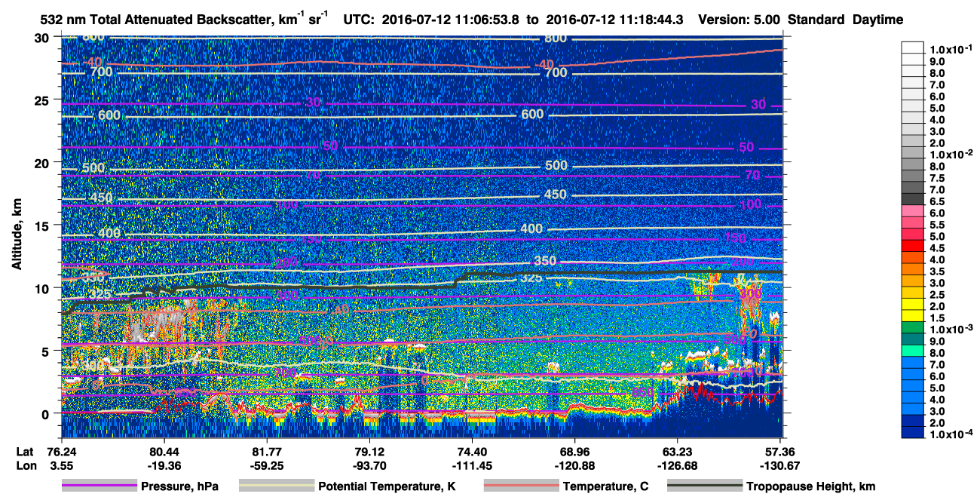Click the orange colorbar swatch beside 3.5

[x=913, y=268]
